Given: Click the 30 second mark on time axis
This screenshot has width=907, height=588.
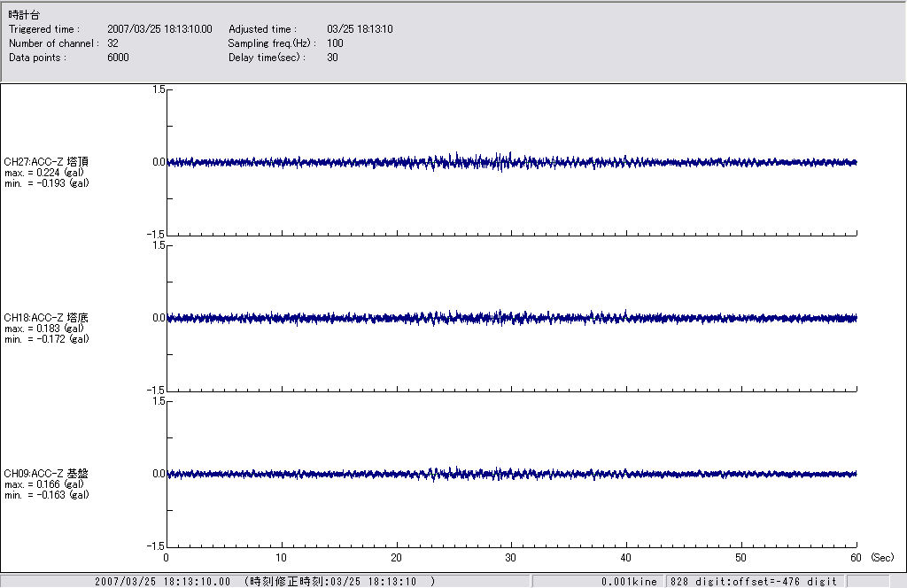Looking at the screenshot, I should pos(510,558).
